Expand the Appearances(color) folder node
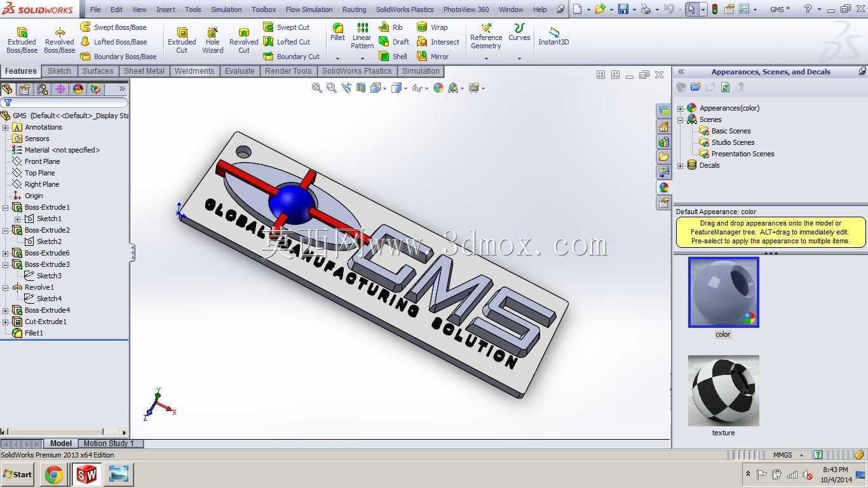 681,109
